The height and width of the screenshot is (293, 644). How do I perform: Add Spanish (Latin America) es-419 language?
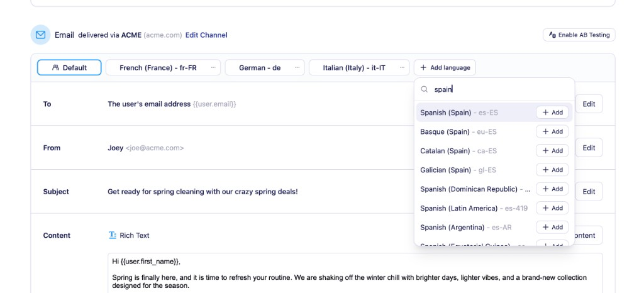tap(552, 208)
